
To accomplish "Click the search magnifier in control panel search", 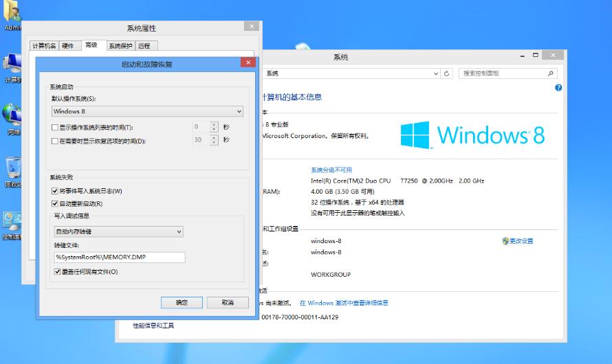I will 550,73.
